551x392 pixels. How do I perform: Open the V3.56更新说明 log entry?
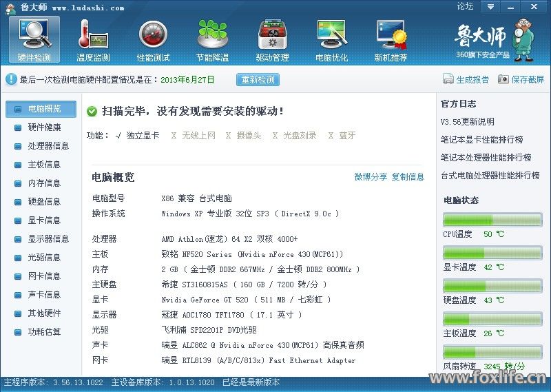coord(468,122)
